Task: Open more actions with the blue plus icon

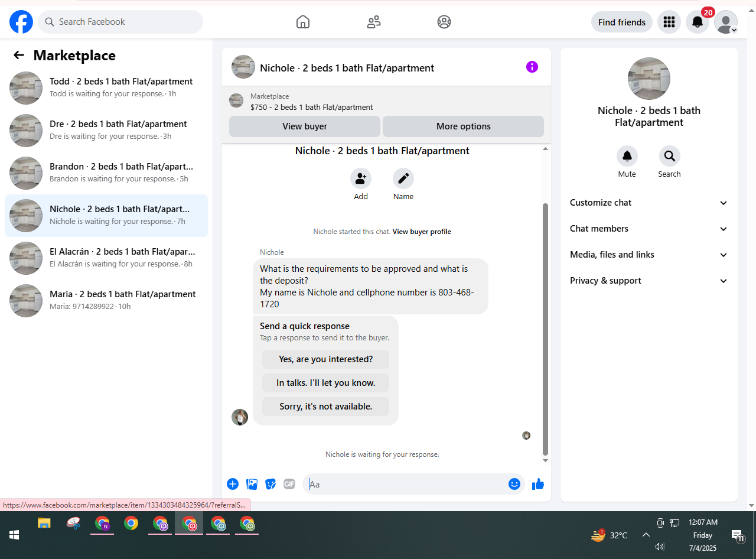Action: 233,484
